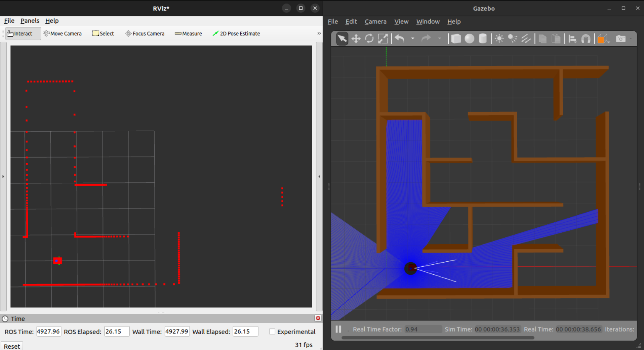This screenshot has height=350, width=644.
Task: Select the Interact tool in RViz
Action: pos(23,34)
